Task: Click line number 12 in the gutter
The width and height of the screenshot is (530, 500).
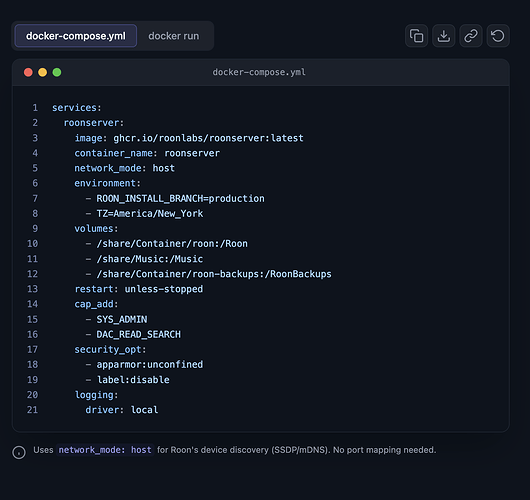Action: pos(32,274)
